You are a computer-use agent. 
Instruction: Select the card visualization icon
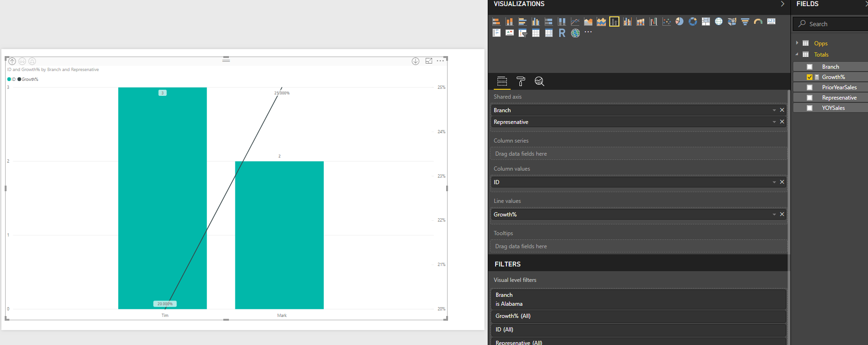point(771,22)
